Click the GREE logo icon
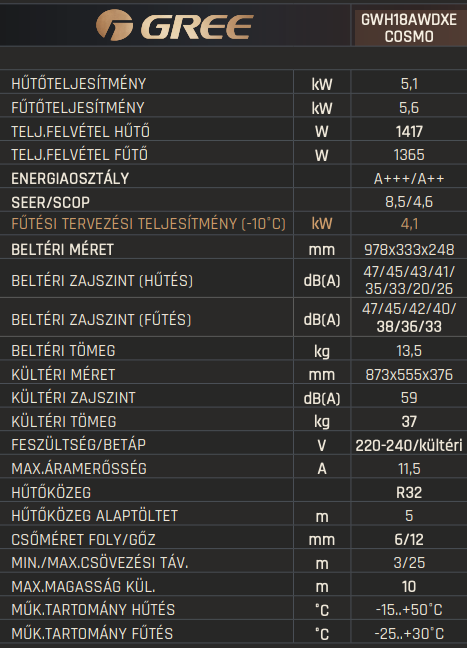467x648 pixels. click(114, 25)
